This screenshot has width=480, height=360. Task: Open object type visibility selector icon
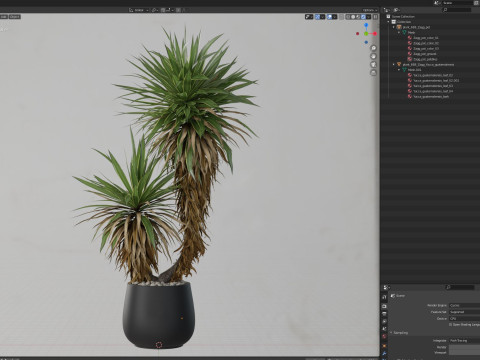tap(308, 17)
